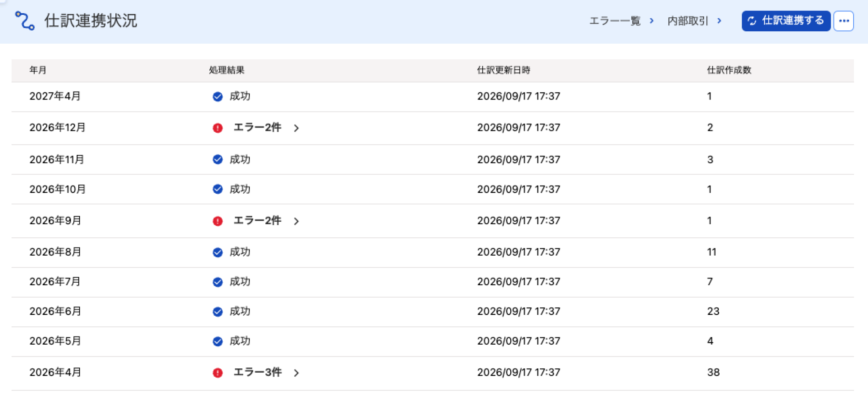This screenshot has height=409, width=868.
Task: Click the 仕訳連携状況 flow icon
Action: click(25, 21)
